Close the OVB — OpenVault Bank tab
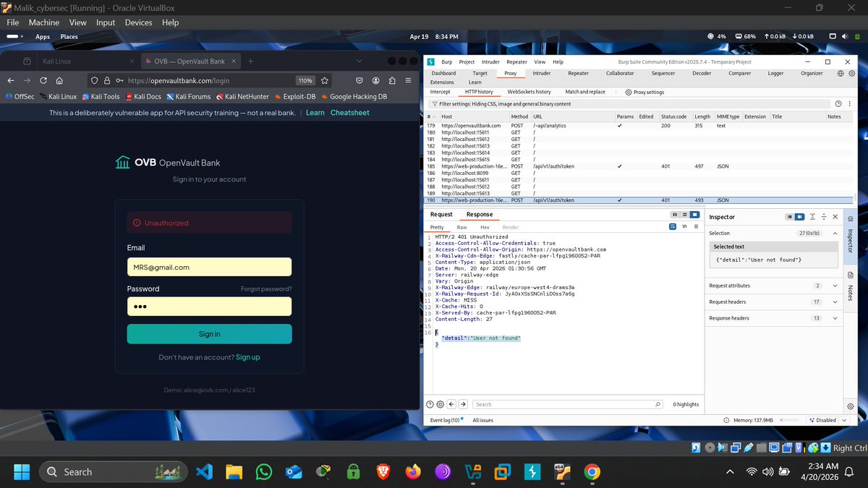Viewport: 868px width, 488px height. click(x=234, y=61)
